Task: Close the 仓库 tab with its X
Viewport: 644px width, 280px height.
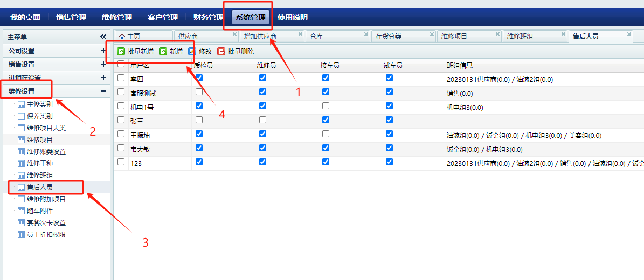Action: pyautogui.click(x=366, y=34)
